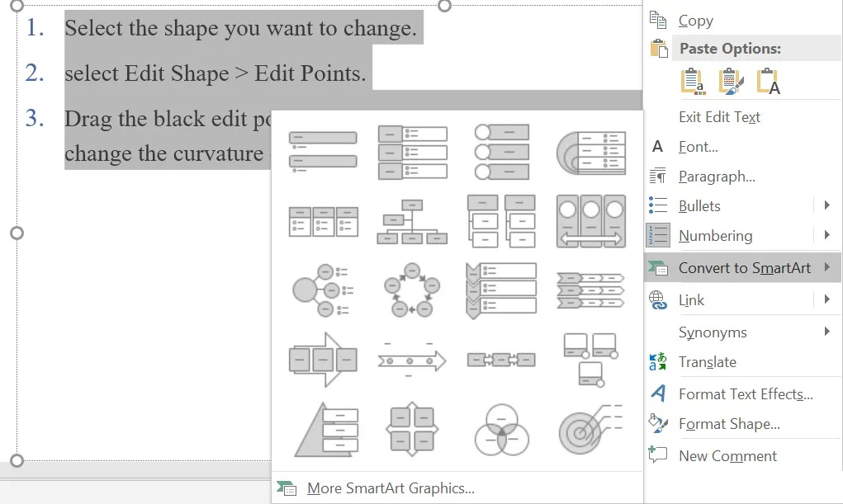The height and width of the screenshot is (504, 843).
Task: Click the Convert to SmartArt icon
Action: [x=657, y=267]
